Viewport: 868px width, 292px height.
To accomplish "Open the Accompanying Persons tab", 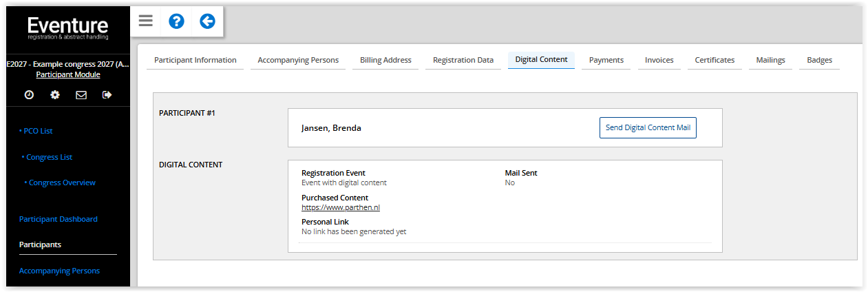I will (x=298, y=60).
